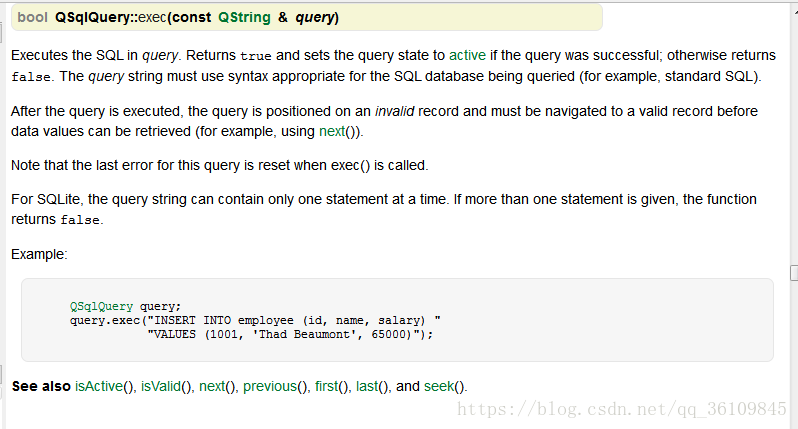Screen dimensions: 798x429
Task: Click the bold 'See also' label
Action: [x=41, y=386]
